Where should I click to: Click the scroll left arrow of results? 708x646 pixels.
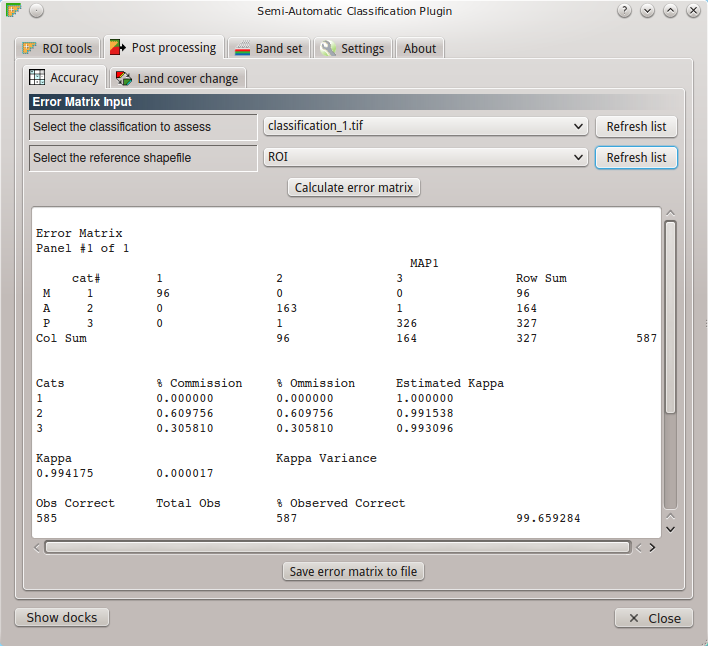click(37, 548)
